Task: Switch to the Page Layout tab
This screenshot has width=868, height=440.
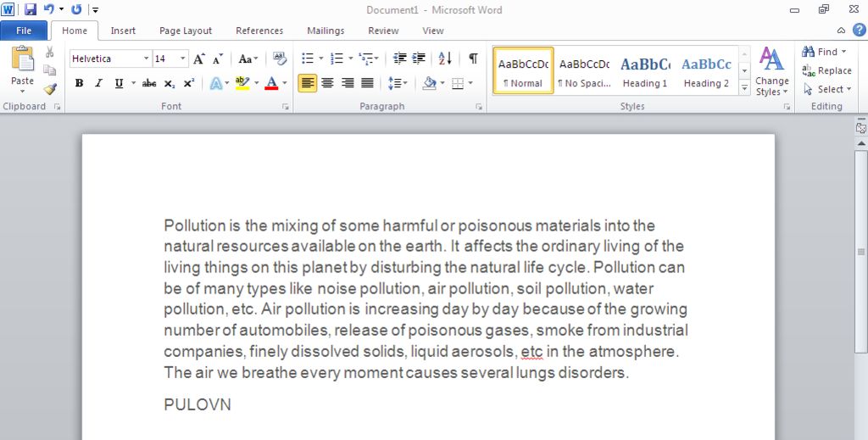Action: 186,31
